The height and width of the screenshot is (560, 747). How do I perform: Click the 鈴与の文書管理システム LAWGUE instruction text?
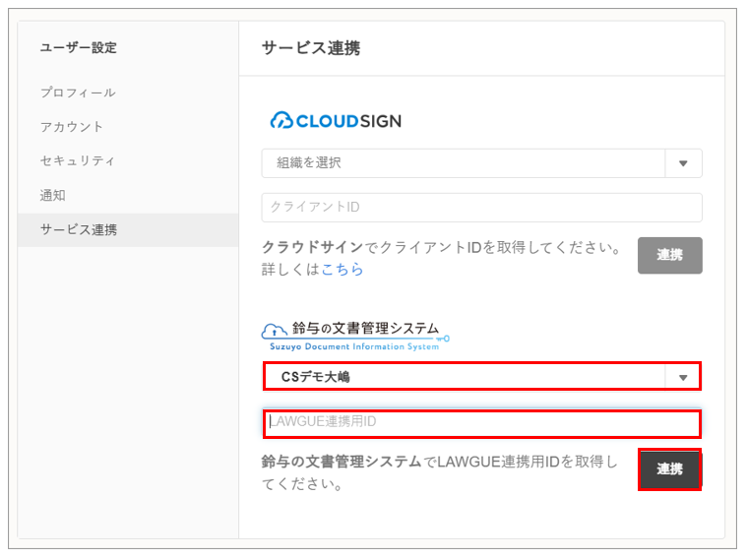click(x=439, y=471)
